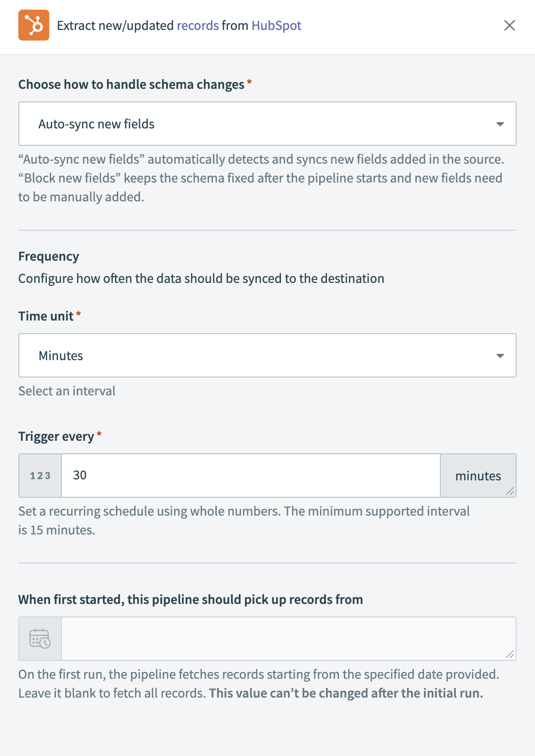Click the Frequency section heading
Viewport: 535px width, 756px height.
(x=48, y=256)
